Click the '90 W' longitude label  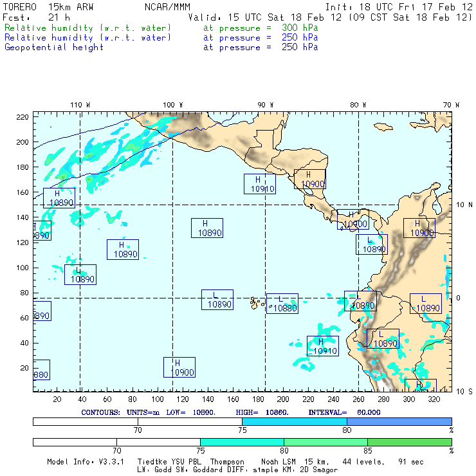(265, 105)
